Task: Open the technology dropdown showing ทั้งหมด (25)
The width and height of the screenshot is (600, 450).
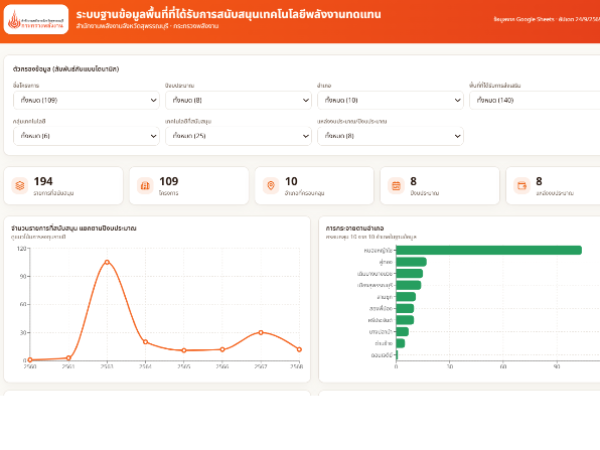Action: coord(238,136)
